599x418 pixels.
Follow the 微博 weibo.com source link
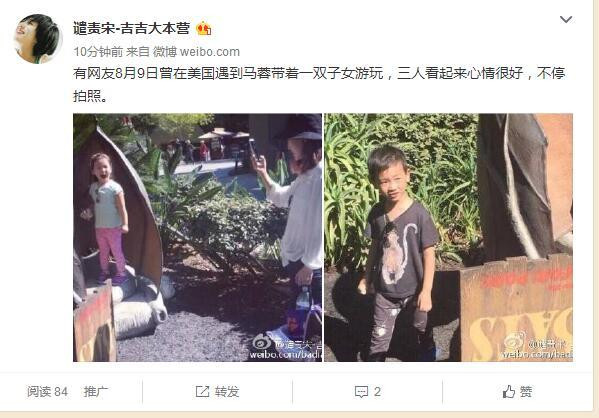point(196,52)
